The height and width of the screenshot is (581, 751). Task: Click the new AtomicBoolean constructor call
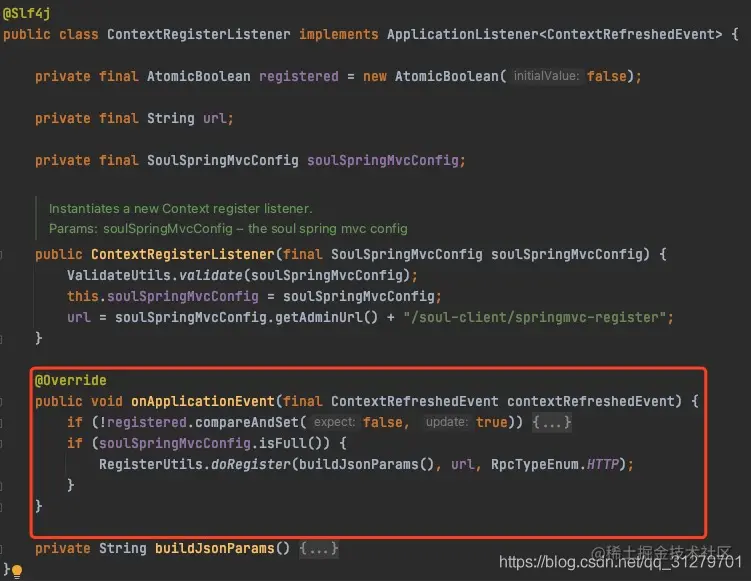[434, 77]
